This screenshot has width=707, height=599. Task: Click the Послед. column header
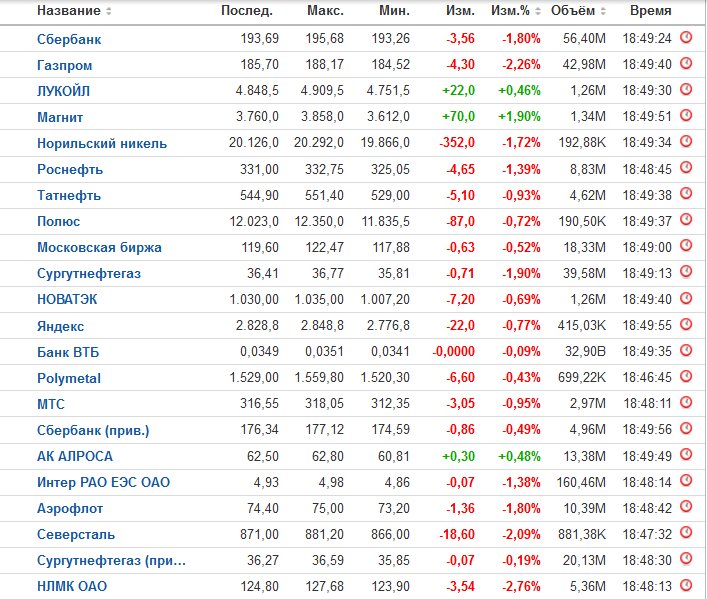pos(247,11)
